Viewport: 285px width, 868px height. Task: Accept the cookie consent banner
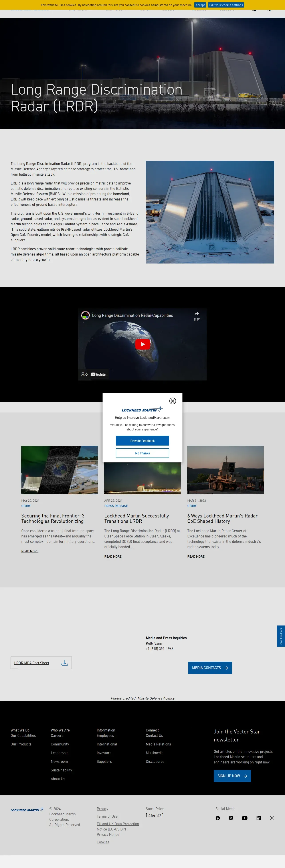pos(200,5)
